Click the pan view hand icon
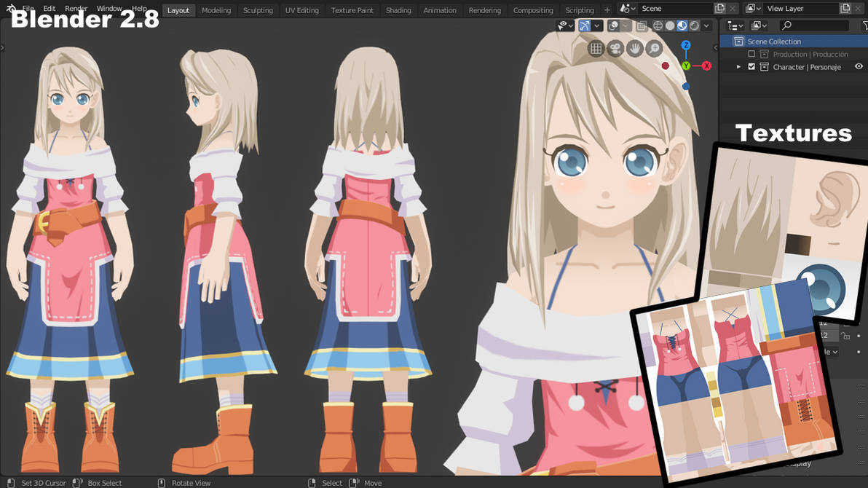 click(x=634, y=48)
